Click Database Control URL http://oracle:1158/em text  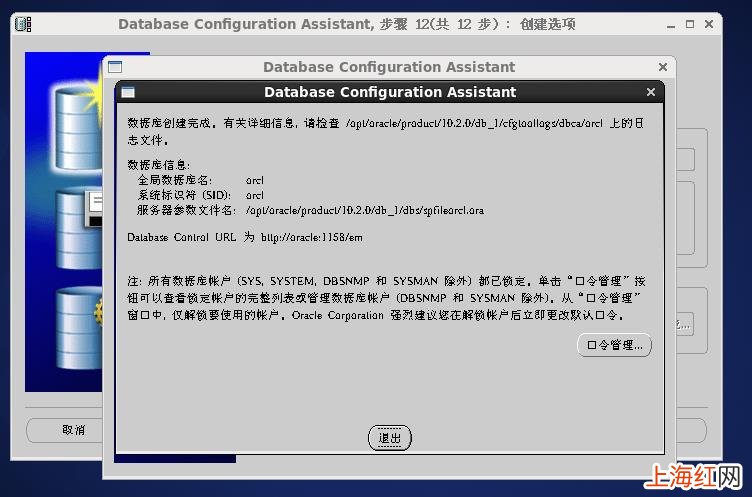(245, 237)
